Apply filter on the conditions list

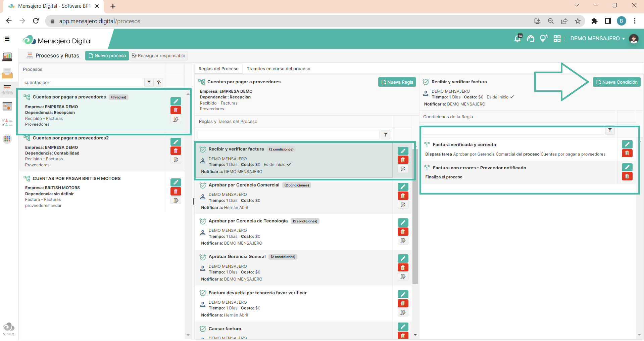(610, 130)
